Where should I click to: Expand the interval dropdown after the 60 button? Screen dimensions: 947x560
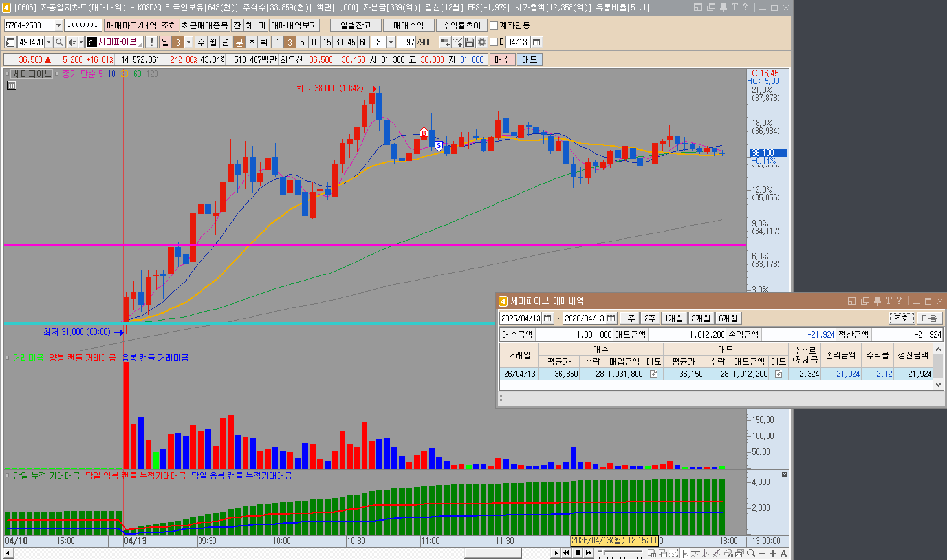coord(391,42)
